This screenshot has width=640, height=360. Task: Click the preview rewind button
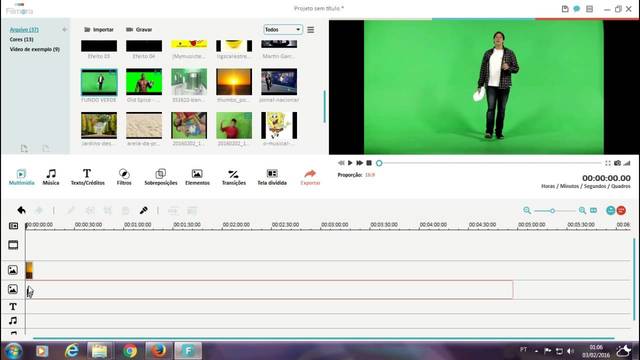pos(341,163)
